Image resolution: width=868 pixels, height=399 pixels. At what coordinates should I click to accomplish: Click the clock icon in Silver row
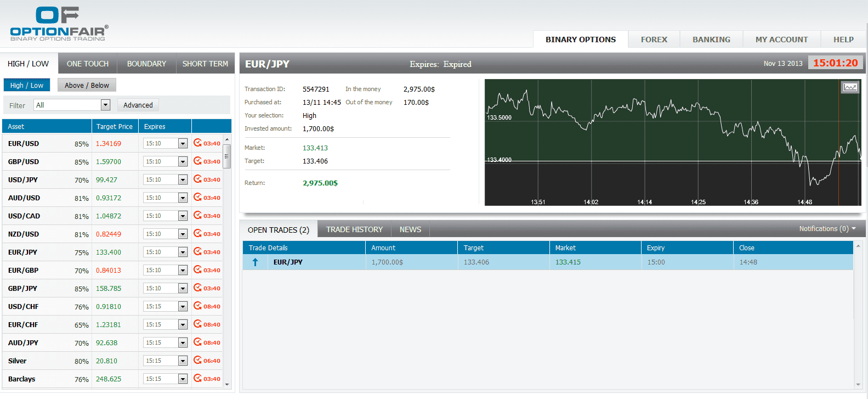click(197, 361)
